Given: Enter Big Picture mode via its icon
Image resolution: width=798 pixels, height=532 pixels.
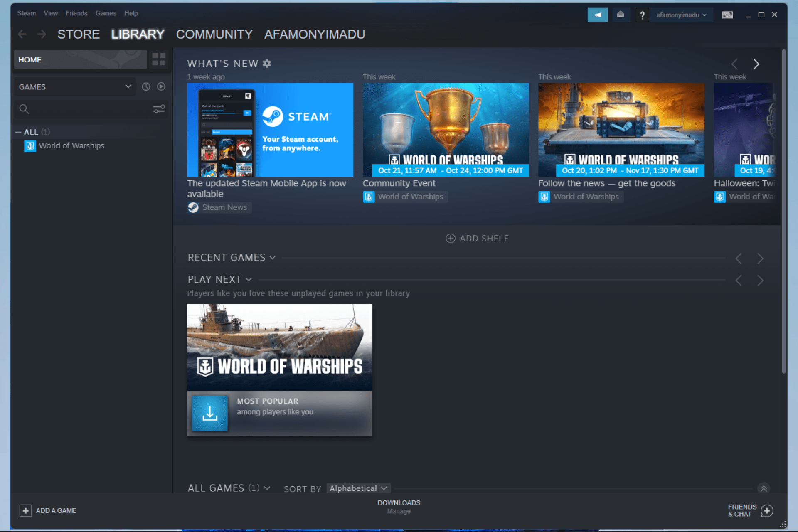Looking at the screenshot, I should (x=727, y=15).
